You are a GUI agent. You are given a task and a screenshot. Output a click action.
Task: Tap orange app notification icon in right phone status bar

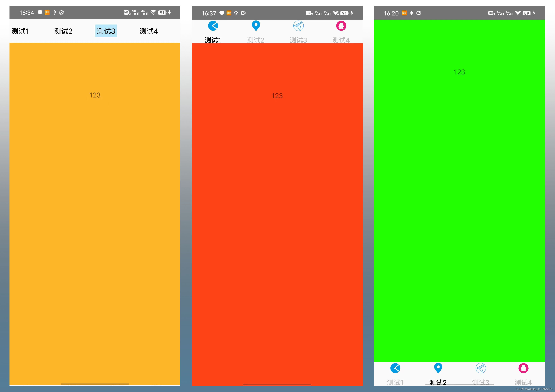click(x=404, y=13)
